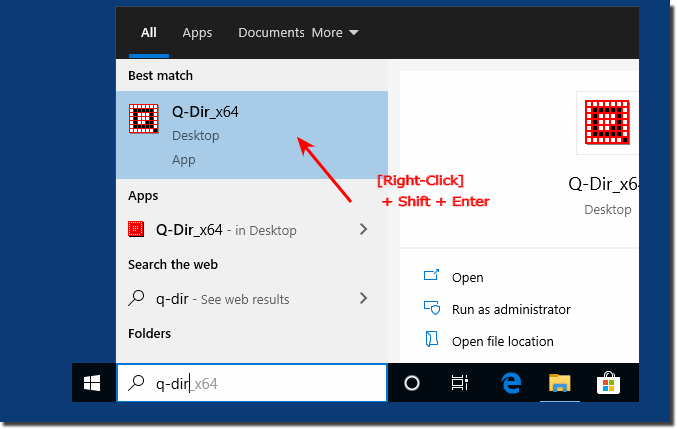The image size is (677, 429).
Task: Switch to the Documents search tab
Action: [271, 33]
